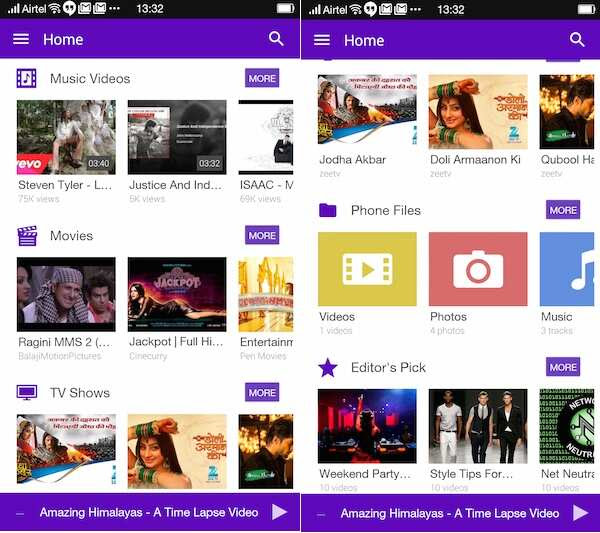Click 'Steven Tyler - L...' video title

[x=65, y=185]
